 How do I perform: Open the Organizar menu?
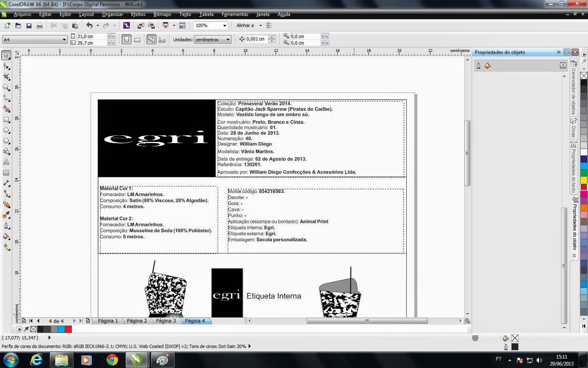pos(112,14)
